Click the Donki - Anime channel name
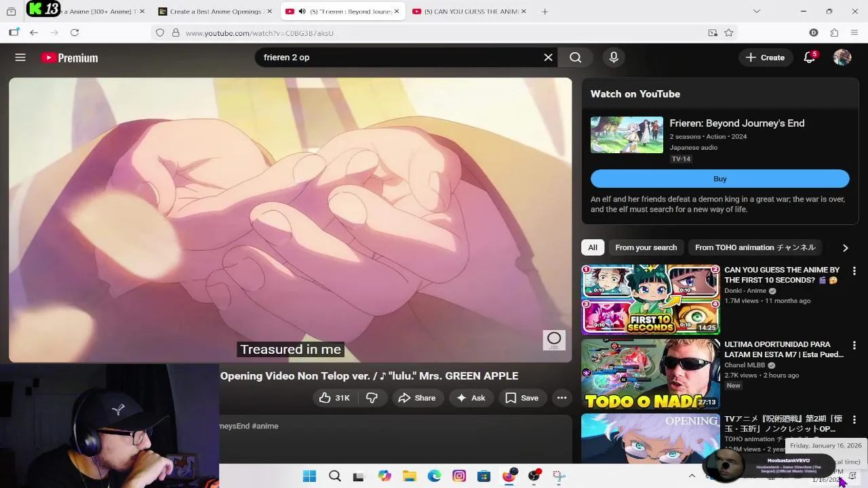 [745, 291]
